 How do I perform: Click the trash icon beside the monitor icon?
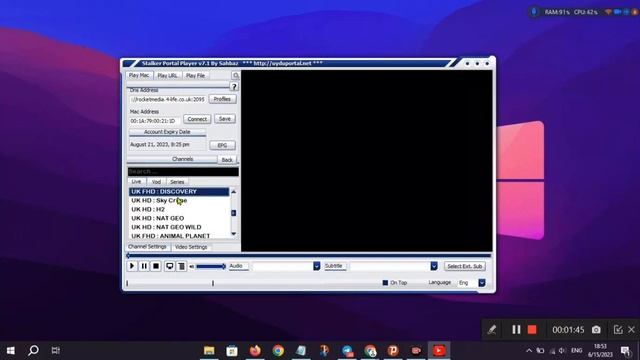point(182,266)
